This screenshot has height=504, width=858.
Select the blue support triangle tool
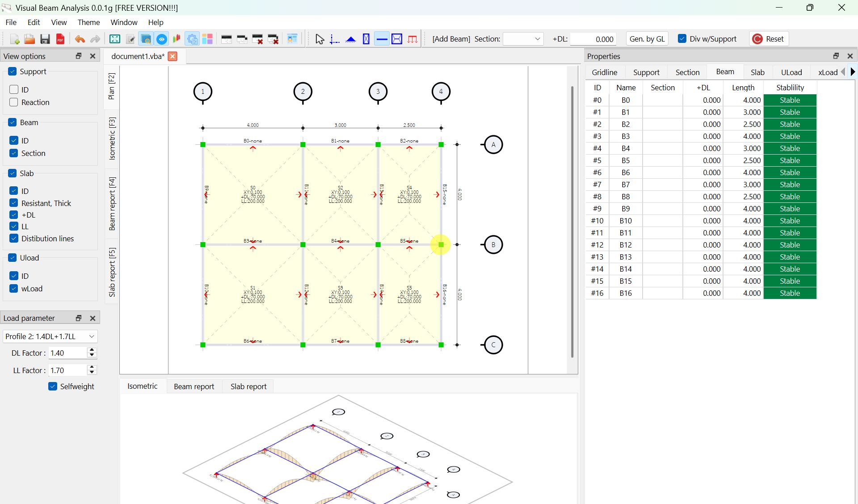[351, 39]
